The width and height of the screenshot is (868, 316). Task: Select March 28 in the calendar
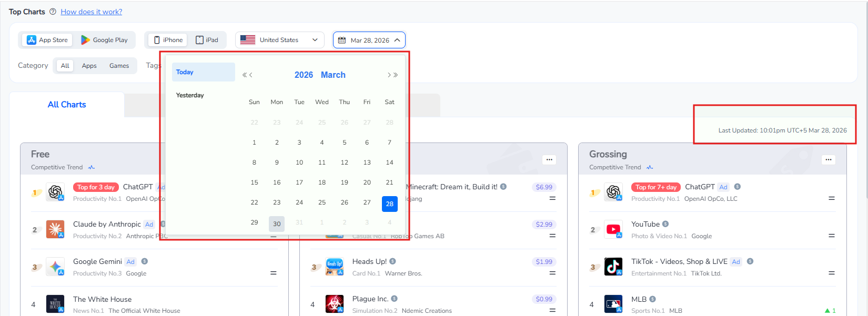tap(389, 204)
